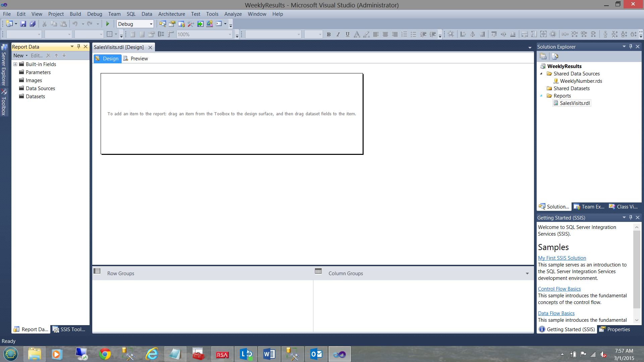The height and width of the screenshot is (362, 644).
Task: Click the Align Center text icon
Action: (x=385, y=34)
